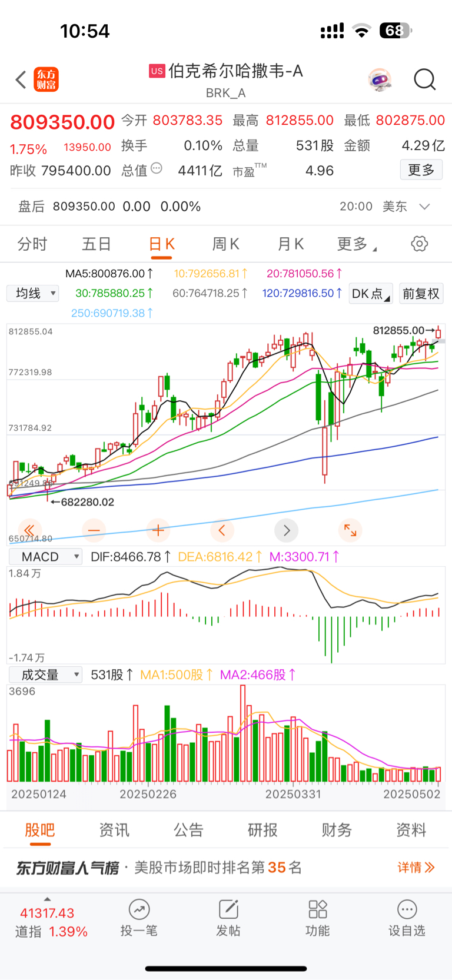Open 功能 functions grid icon

318,909
